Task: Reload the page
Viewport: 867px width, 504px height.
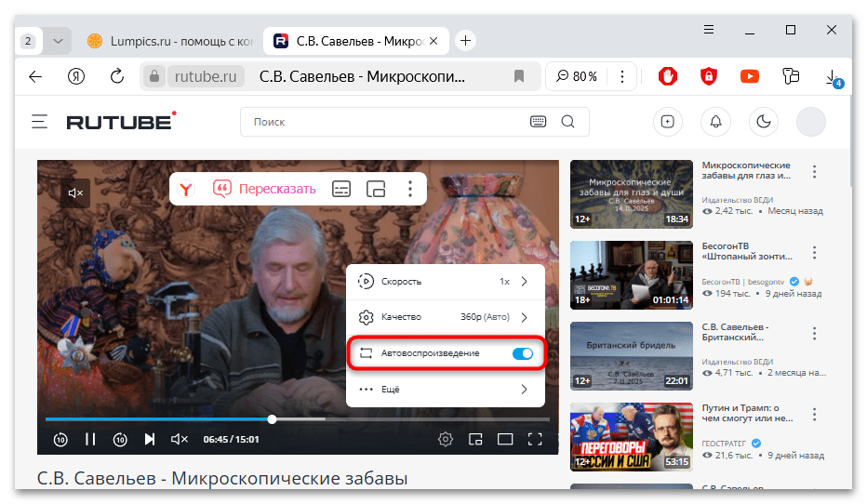Action: tap(116, 76)
